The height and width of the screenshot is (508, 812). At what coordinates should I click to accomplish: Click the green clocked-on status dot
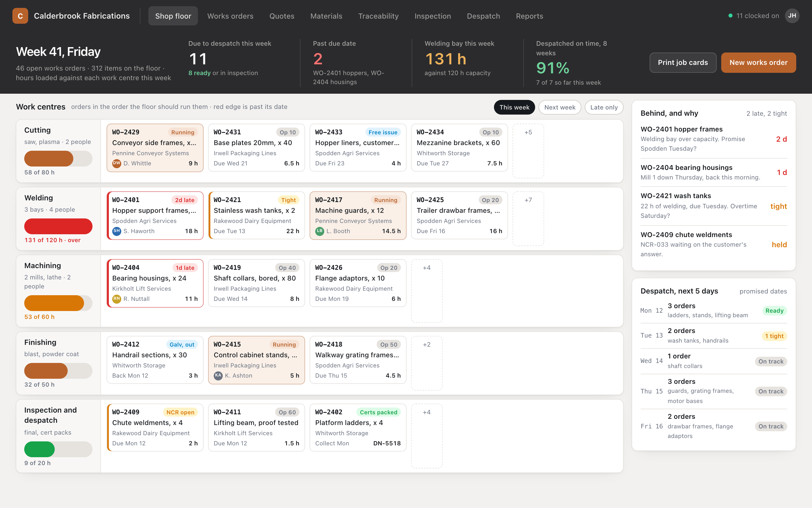click(731, 16)
